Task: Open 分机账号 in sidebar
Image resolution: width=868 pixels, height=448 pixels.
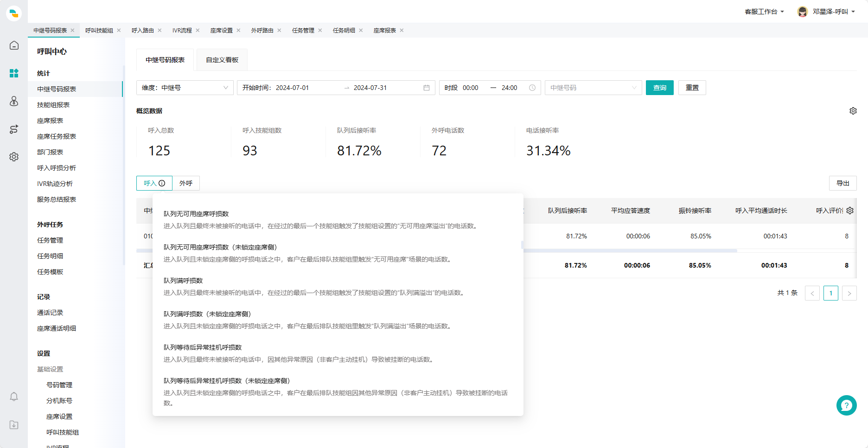Action: coord(59,401)
